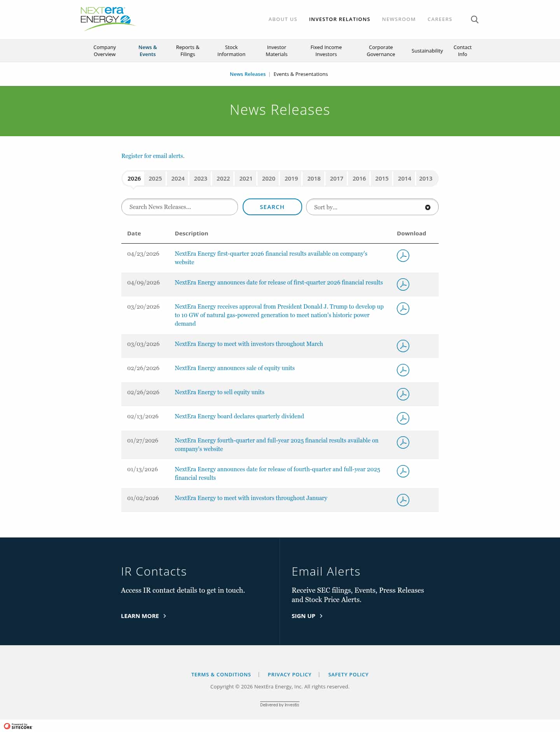Switch to the 2016 year tab
Screen dimensions: 560x732
[x=359, y=179]
